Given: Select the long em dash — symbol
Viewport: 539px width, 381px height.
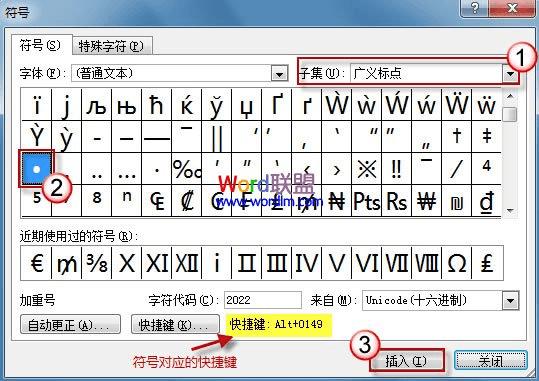Looking at the screenshot, I should point(157,137).
